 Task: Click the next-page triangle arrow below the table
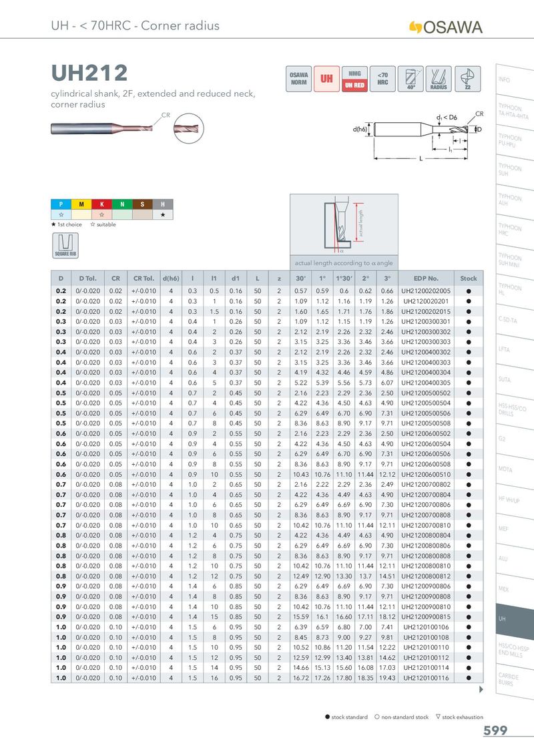(x=481, y=689)
